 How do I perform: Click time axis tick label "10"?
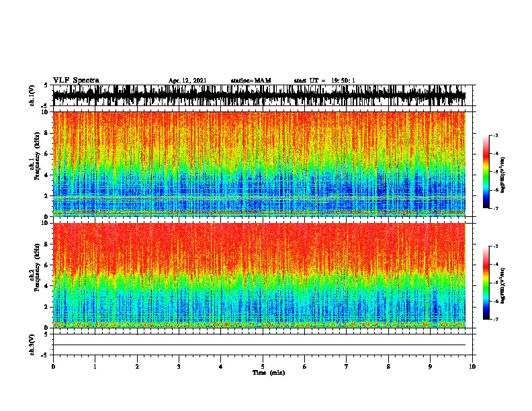click(x=472, y=367)
